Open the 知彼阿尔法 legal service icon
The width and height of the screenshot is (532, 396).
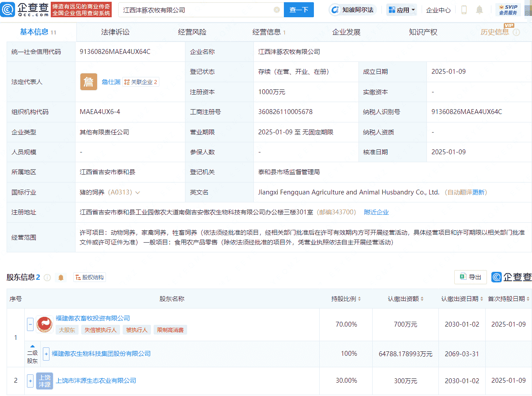point(334,9)
